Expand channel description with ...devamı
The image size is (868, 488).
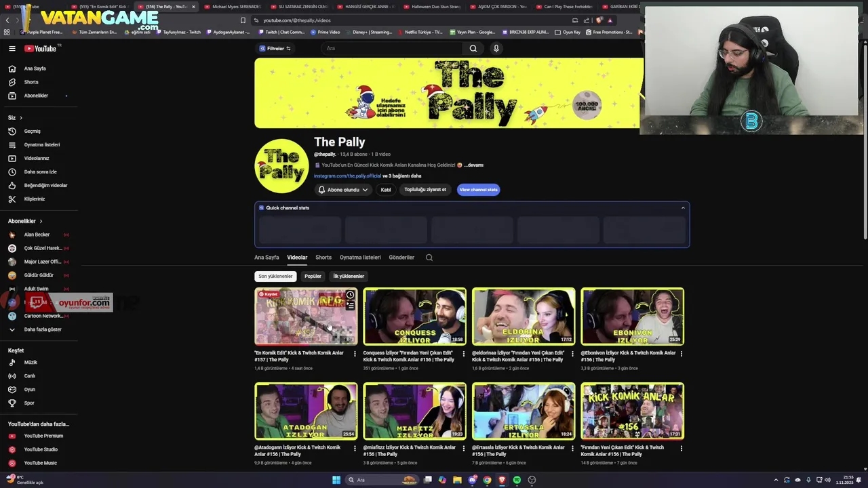click(x=474, y=165)
